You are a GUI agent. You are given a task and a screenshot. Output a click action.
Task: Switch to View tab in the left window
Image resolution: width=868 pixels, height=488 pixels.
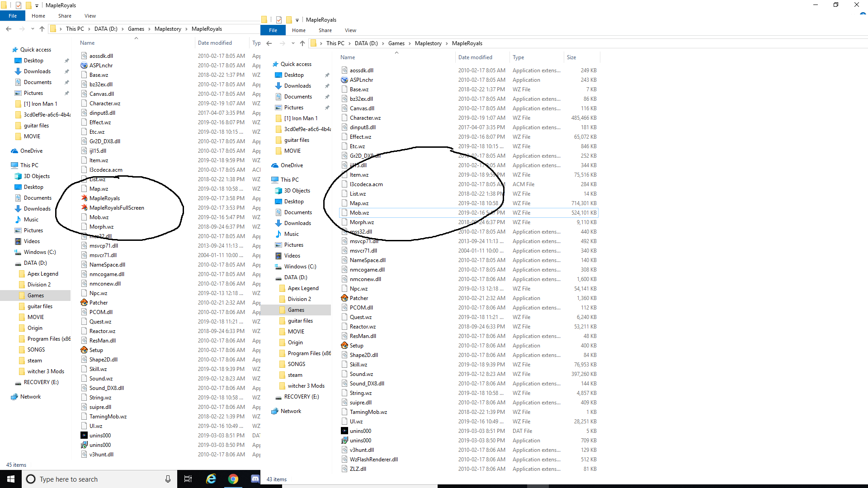[90, 16]
